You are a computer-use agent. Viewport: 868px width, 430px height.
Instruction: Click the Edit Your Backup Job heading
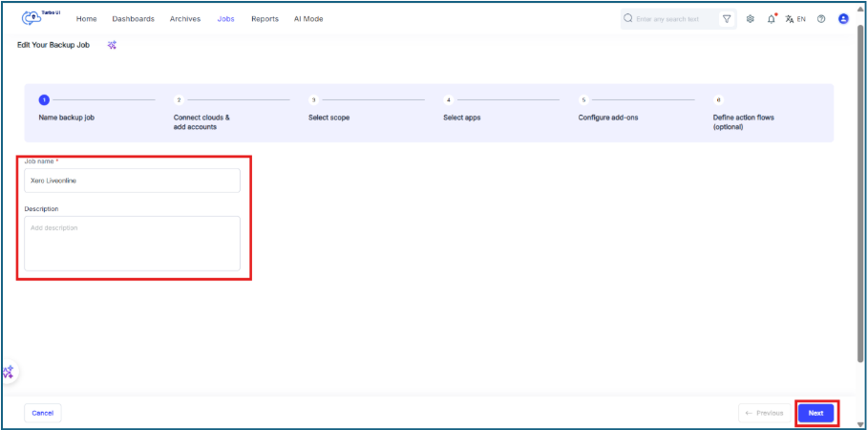[x=53, y=45]
